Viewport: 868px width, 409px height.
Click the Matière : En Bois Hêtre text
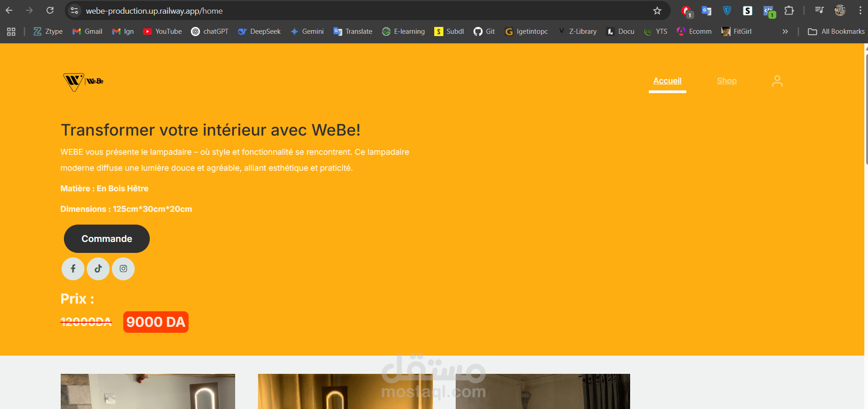tap(104, 189)
